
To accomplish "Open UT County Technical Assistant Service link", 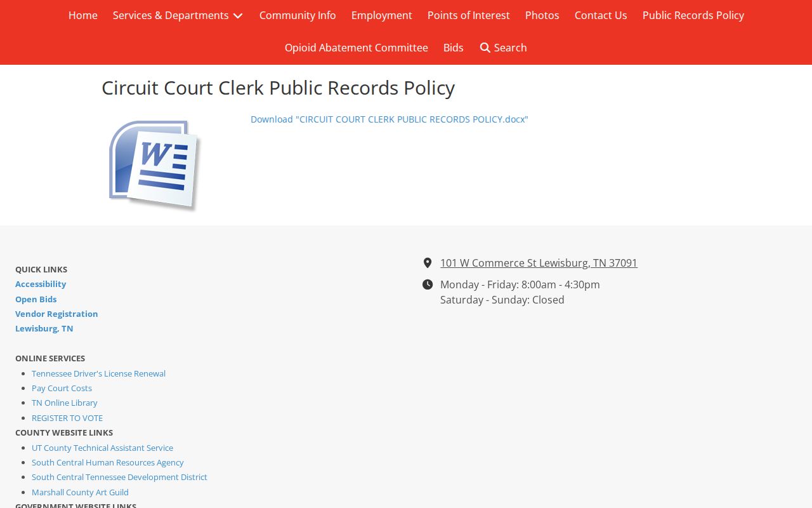I will click(x=102, y=448).
